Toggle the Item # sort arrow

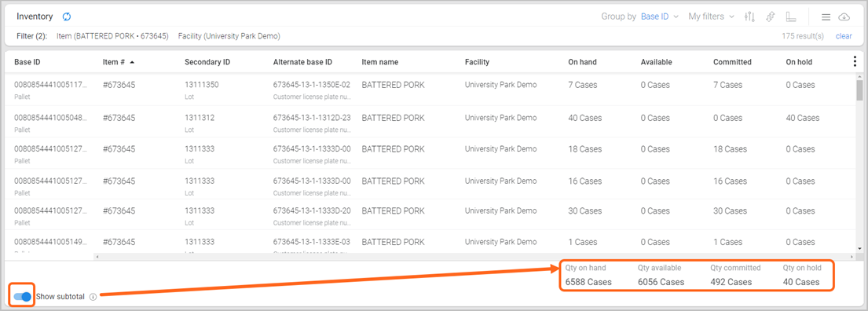tap(132, 62)
